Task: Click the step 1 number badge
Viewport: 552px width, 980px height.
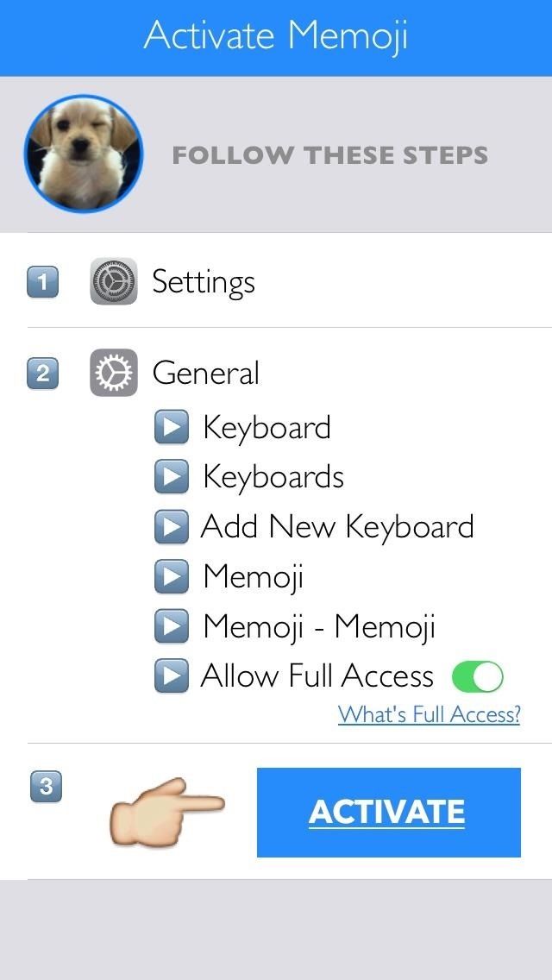Action: [x=43, y=280]
